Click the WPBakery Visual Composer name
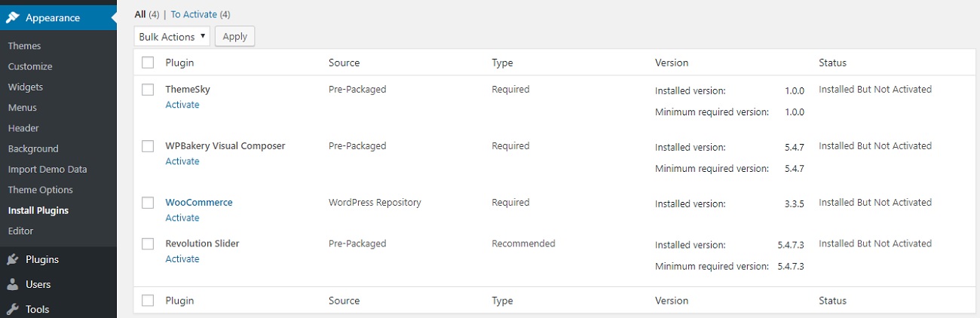980x318 pixels. [x=225, y=145]
